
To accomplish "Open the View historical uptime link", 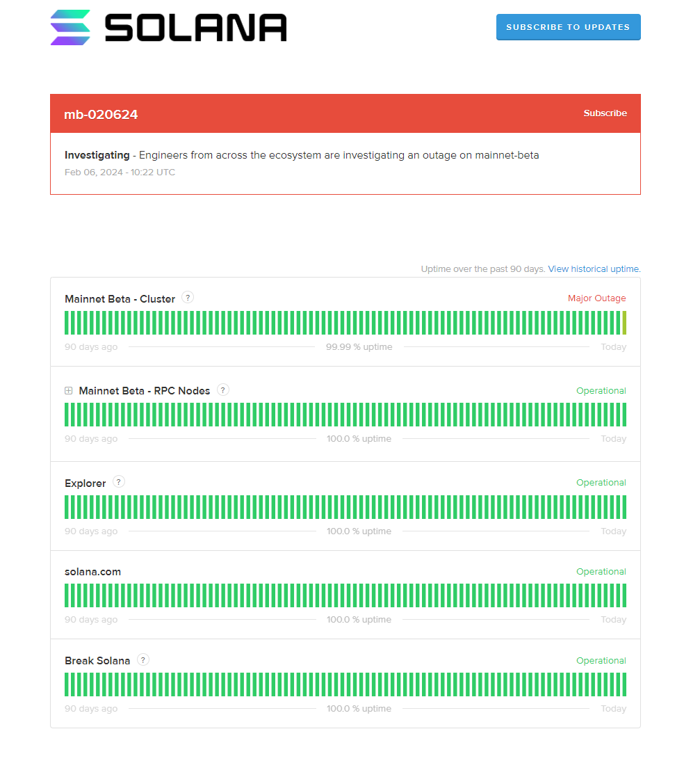I will coord(594,269).
